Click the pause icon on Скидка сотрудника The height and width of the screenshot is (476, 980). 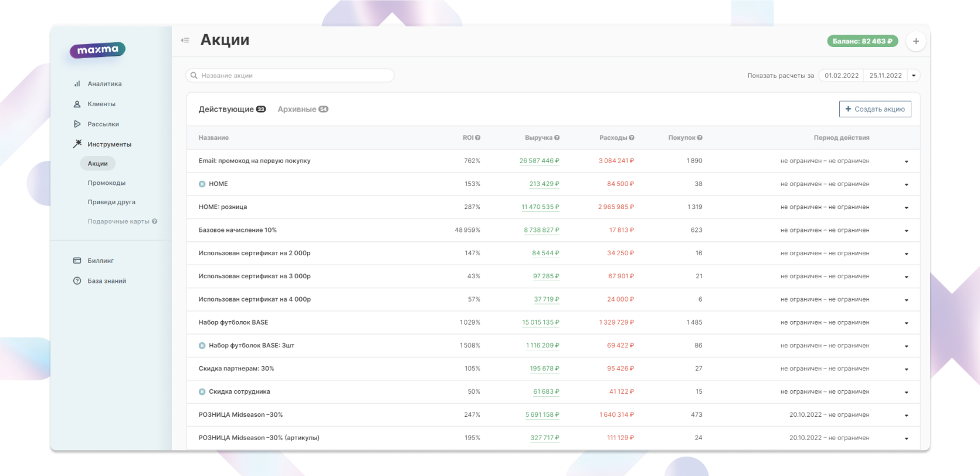[x=202, y=391]
